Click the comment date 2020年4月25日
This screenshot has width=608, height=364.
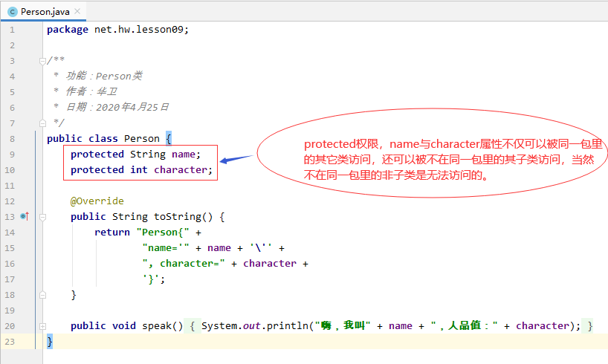[132, 107]
